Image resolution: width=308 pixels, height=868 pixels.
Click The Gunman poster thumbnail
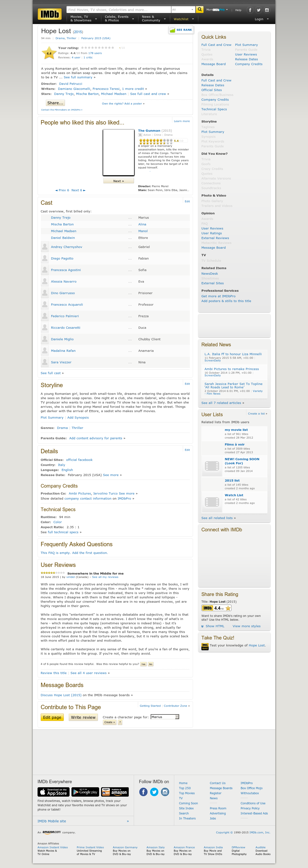[x=118, y=152]
